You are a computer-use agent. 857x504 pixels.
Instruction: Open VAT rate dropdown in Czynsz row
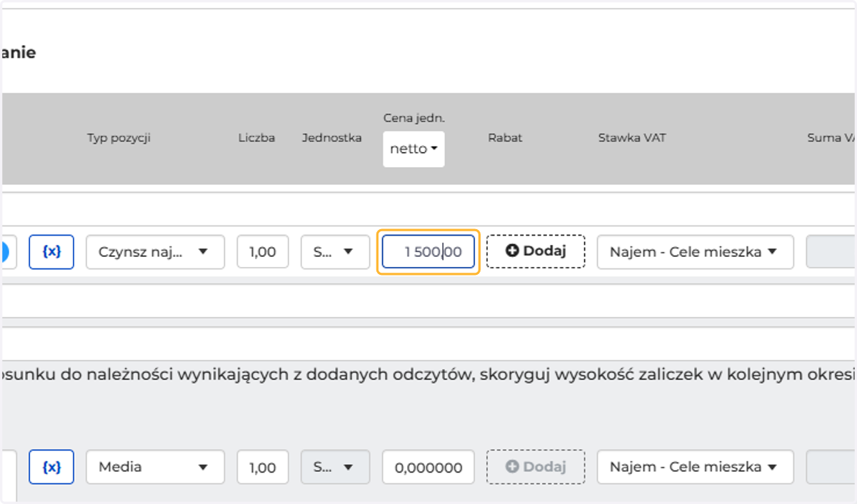695,252
